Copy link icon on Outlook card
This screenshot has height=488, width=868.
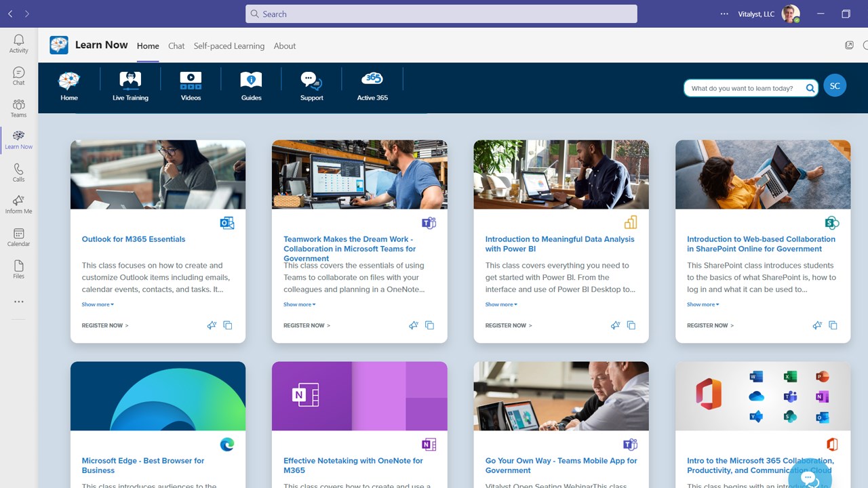228,325
